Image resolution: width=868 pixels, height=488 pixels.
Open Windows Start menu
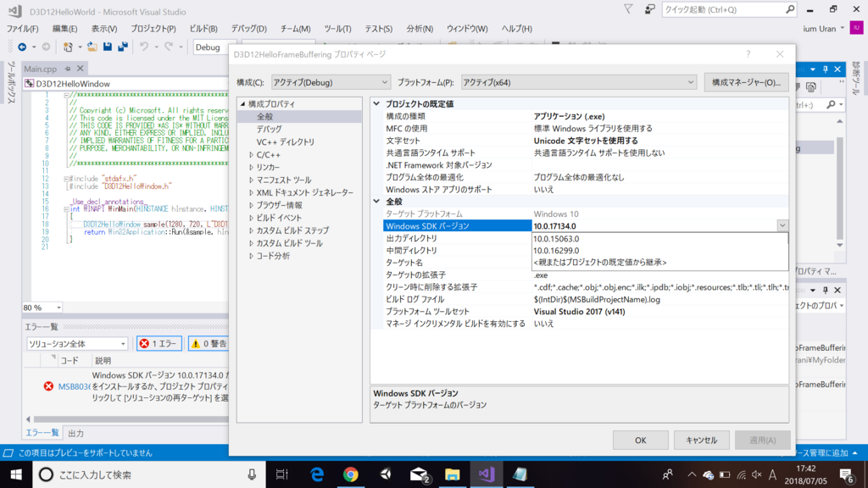(16, 474)
